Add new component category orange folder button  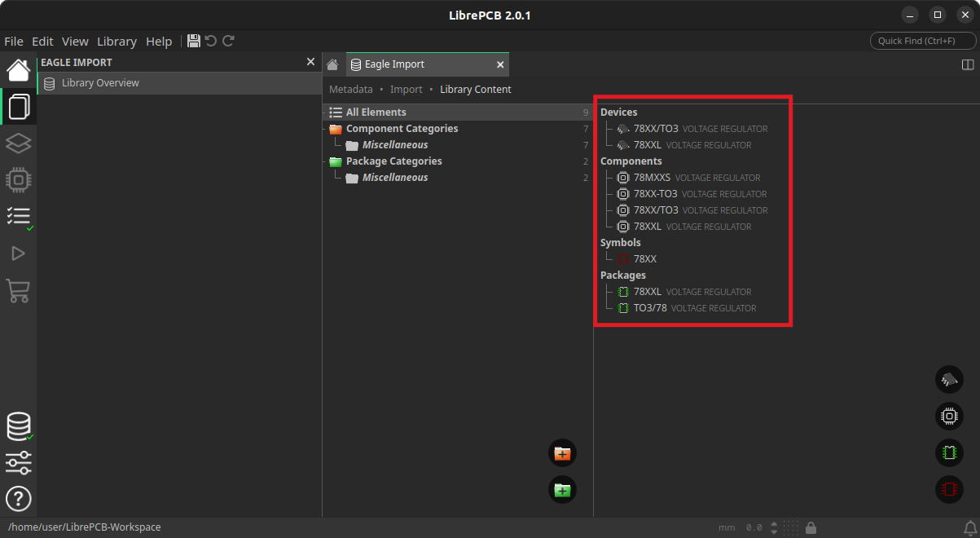(562, 453)
